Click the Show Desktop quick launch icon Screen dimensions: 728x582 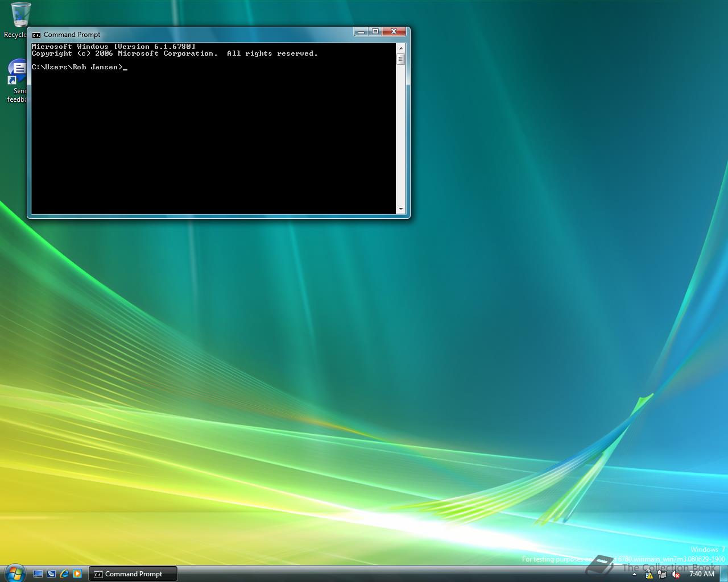click(38, 574)
